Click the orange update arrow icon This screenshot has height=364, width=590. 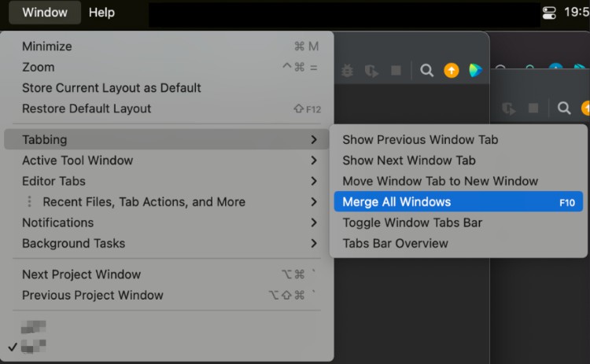tap(452, 70)
